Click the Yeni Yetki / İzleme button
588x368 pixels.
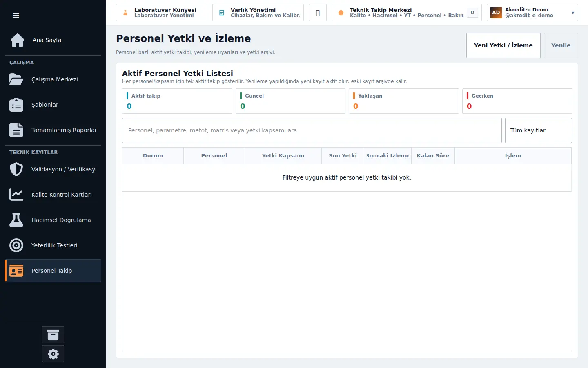tap(503, 45)
